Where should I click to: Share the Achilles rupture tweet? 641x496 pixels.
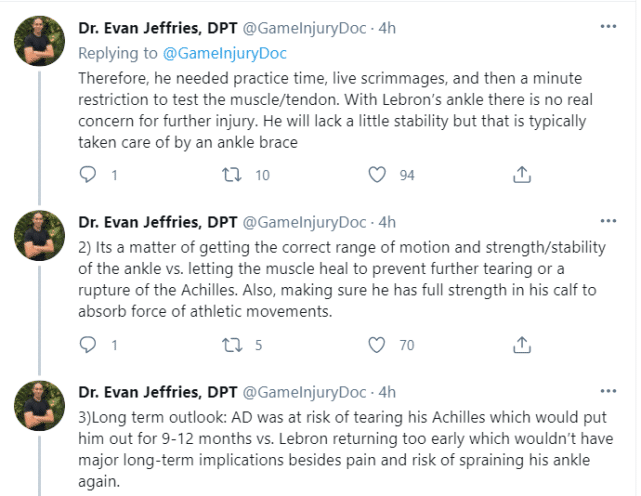click(521, 346)
